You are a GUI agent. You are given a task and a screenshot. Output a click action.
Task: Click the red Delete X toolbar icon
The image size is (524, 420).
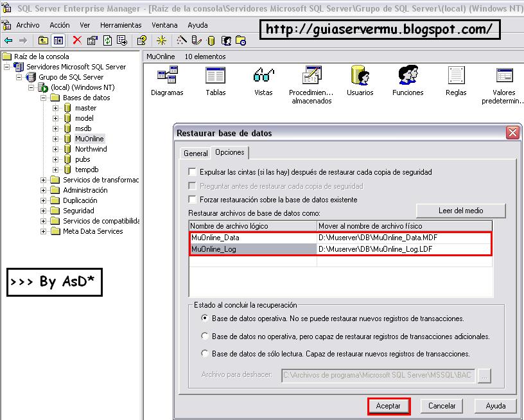[x=77, y=40]
